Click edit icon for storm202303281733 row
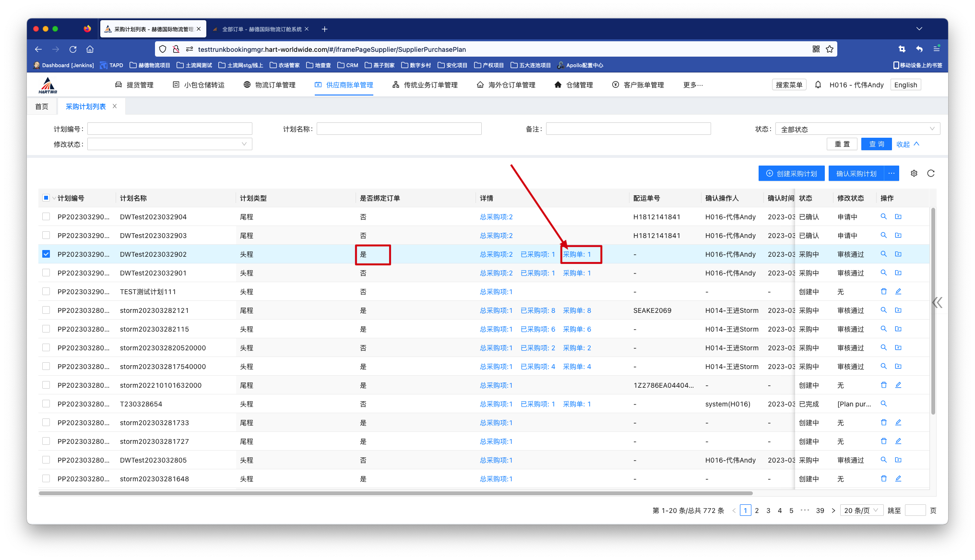This screenshot has width=975, height=560. (x=898, y=422)
